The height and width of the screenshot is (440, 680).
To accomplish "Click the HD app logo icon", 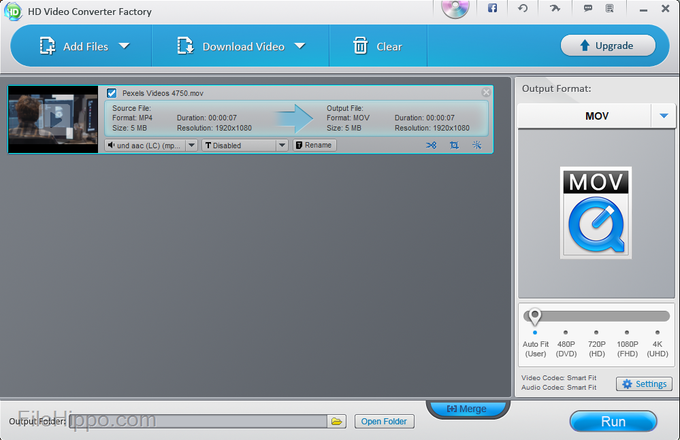I will pos(13,11).
